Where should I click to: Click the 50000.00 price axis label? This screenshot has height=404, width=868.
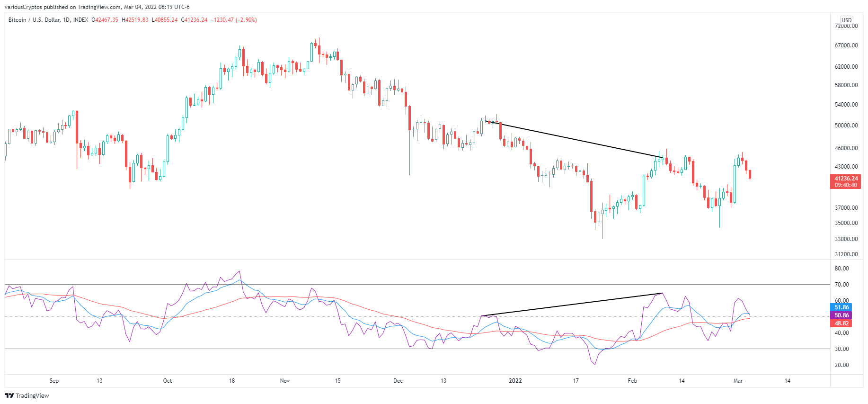[x=846, y=126]
